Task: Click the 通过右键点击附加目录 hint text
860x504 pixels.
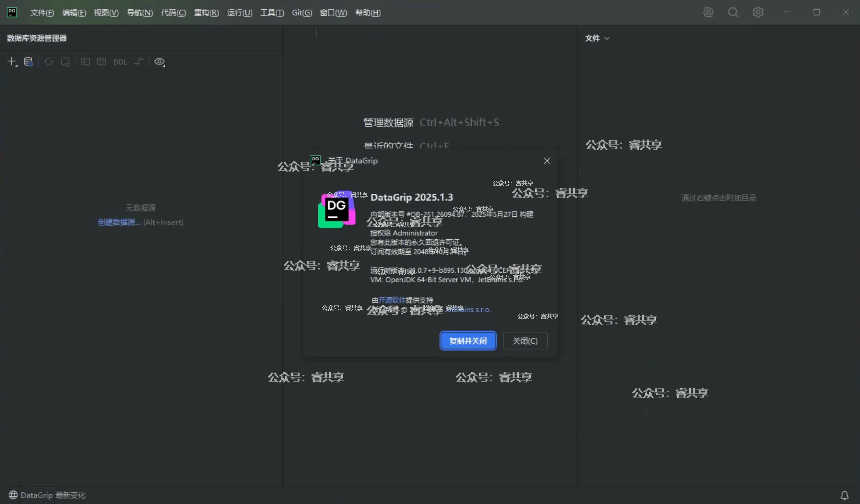Action: (x=719, y=198)
